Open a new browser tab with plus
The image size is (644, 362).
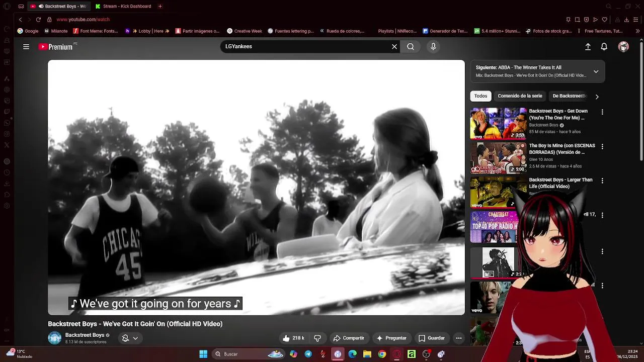pyautogui.click(x=160, y=6)
